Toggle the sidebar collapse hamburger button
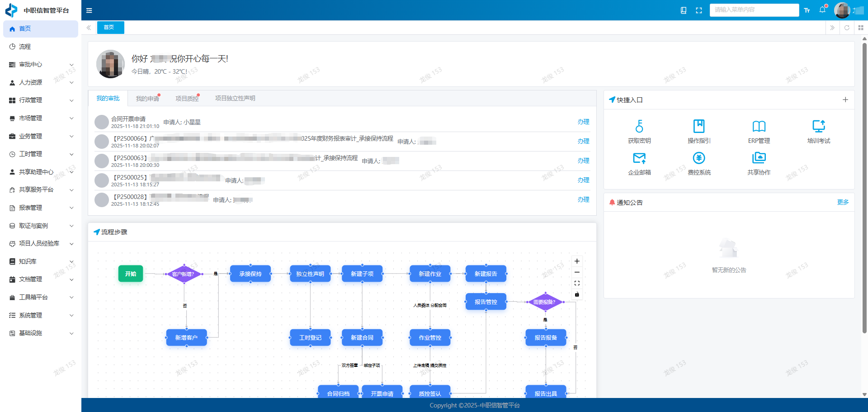Image resolution: width=868 pixels, height=412 pixels. [89, 10]
